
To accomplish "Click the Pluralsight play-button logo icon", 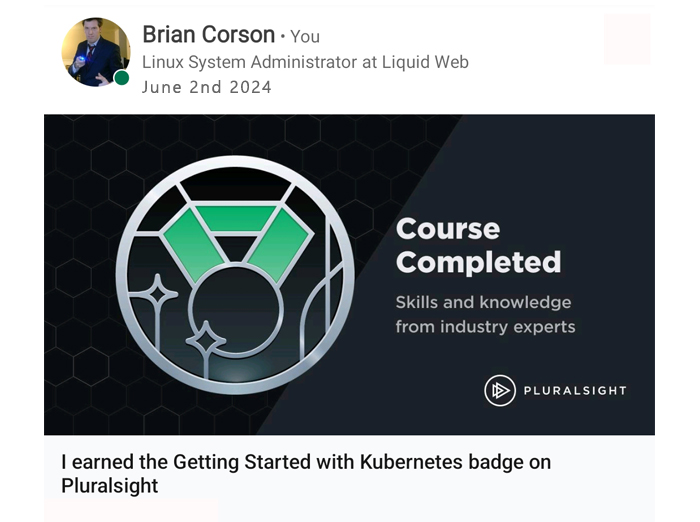I will 500,390.
